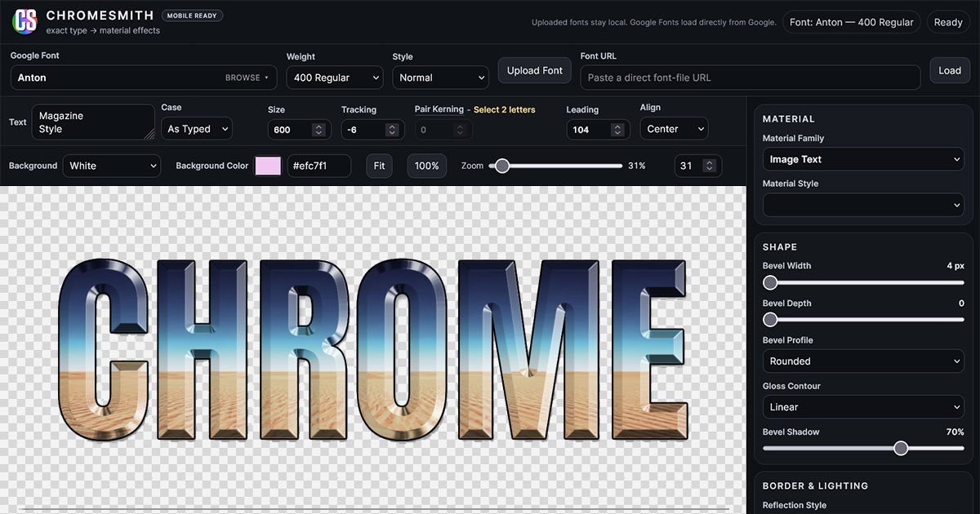Open the Weight 400 Regular dropdown

[335, 78]
